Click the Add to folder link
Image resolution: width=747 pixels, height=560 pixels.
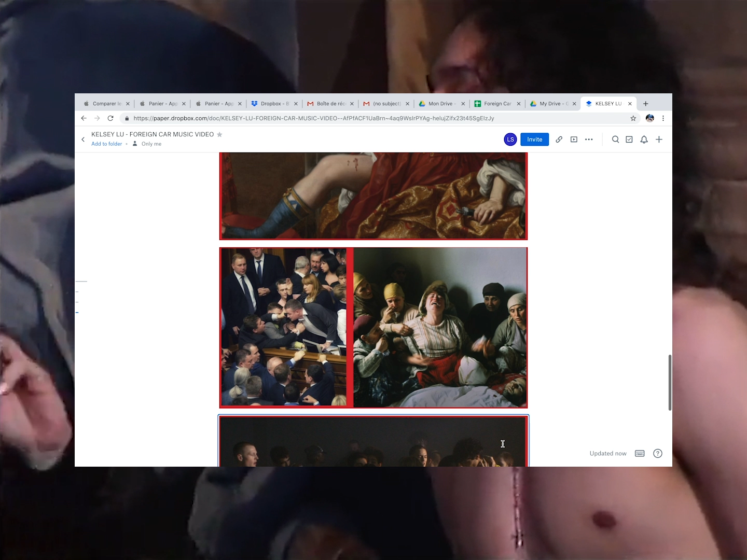[x=107, y=144]
